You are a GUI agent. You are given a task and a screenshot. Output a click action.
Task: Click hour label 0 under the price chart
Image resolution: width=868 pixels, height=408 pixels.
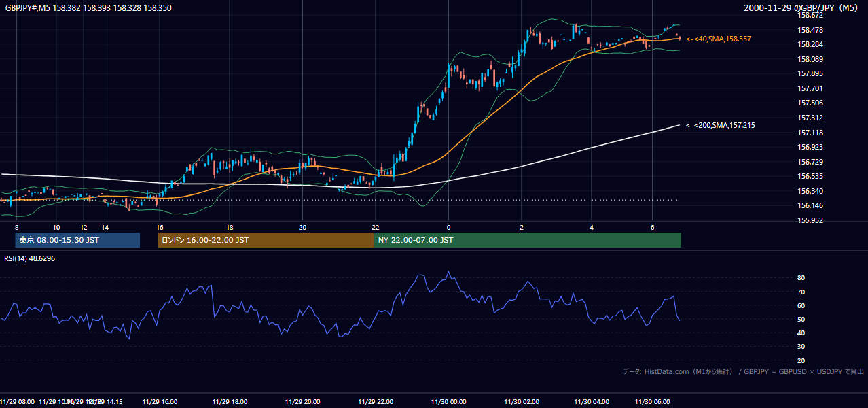click(448, 227)
